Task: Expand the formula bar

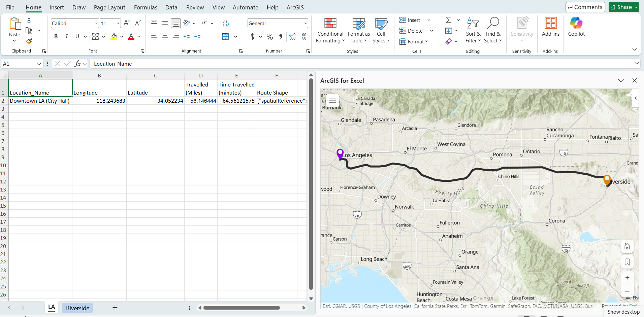Action: tap(637, 63)
